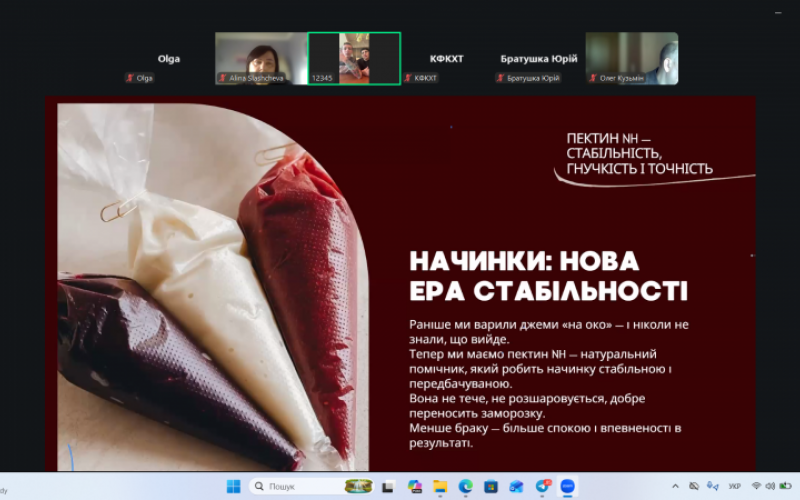
Task: Open the Windows Start menu
Action: [x=233, y=486]
